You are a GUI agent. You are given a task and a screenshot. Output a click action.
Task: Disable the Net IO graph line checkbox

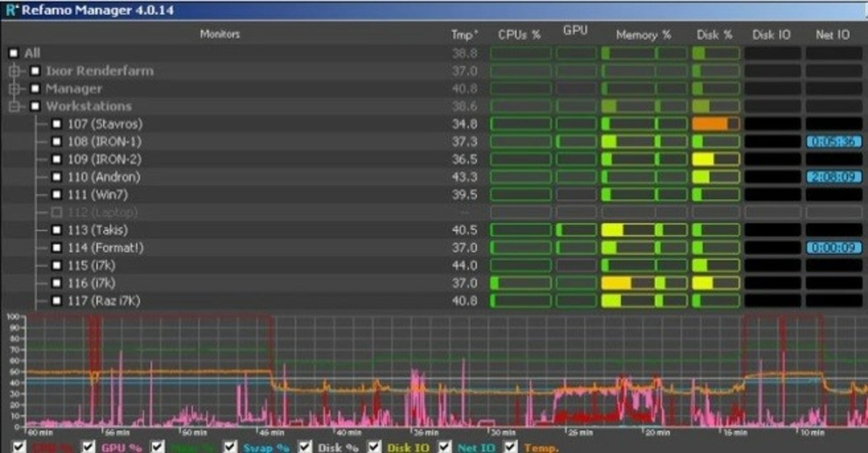tap(444, 447)
